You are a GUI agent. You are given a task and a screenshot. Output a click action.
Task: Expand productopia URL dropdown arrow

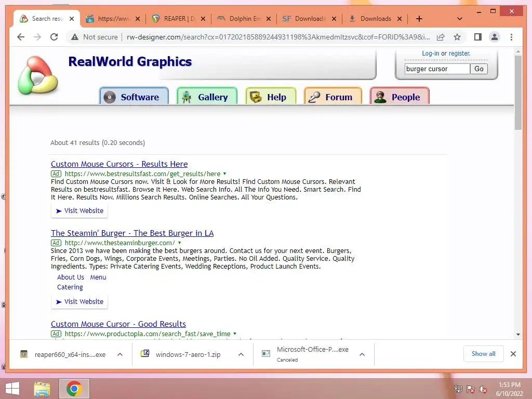tap(235, 334)
